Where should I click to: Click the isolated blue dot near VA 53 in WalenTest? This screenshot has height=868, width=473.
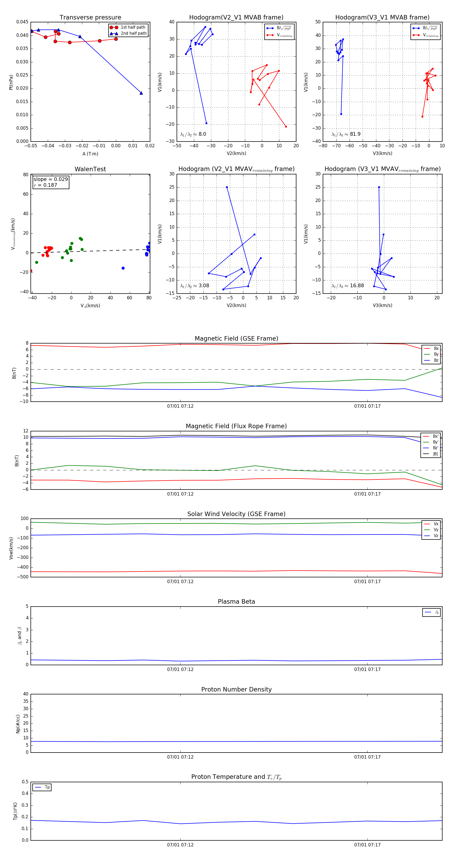point(123,268)
